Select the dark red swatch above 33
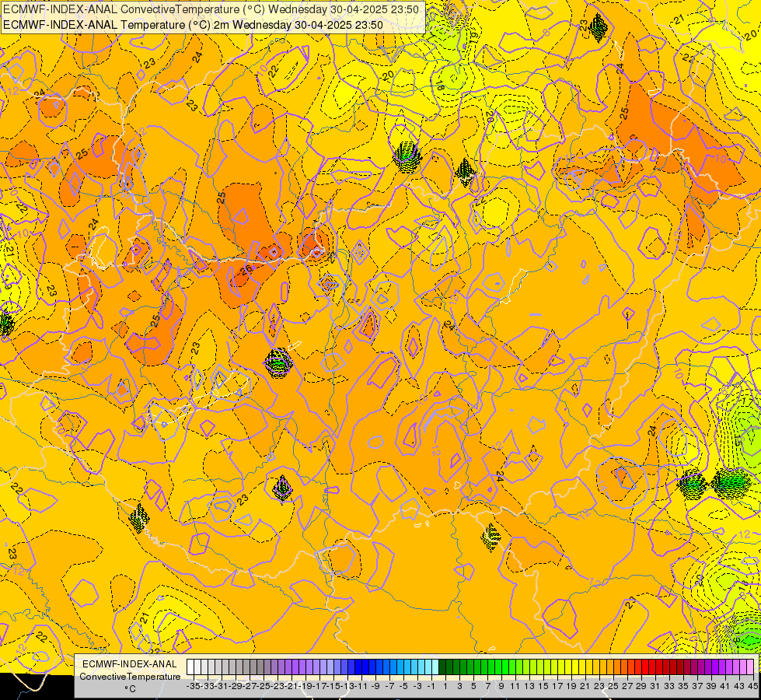Viewport: 761px width, 700px height. coord(667,667)
